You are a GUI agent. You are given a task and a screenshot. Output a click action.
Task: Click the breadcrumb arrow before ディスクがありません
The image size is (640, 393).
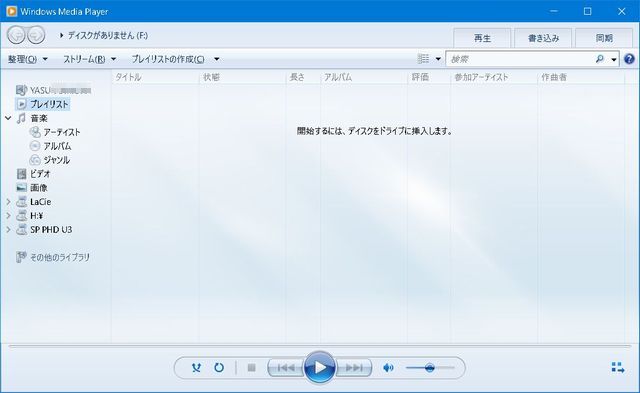61,36
